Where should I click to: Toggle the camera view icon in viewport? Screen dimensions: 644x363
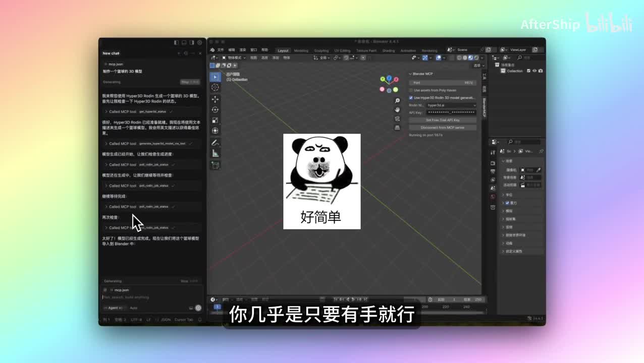click(x=397, y=118)
